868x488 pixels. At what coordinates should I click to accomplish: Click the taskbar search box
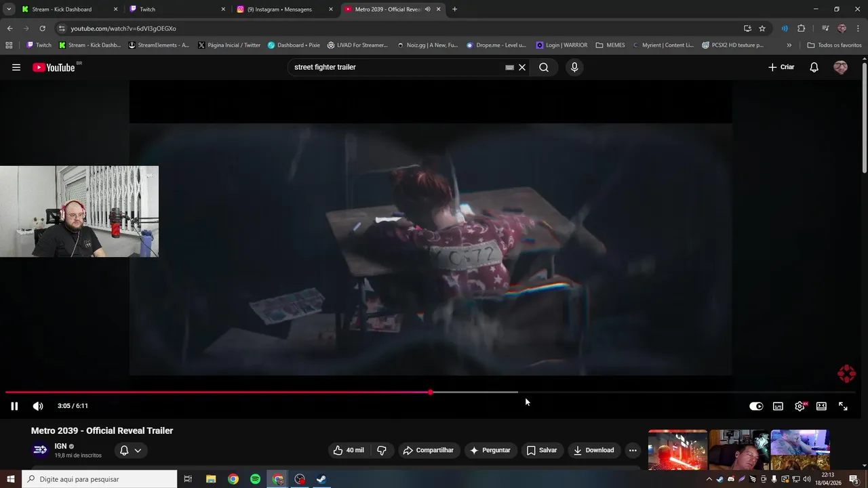click(99, 479)
